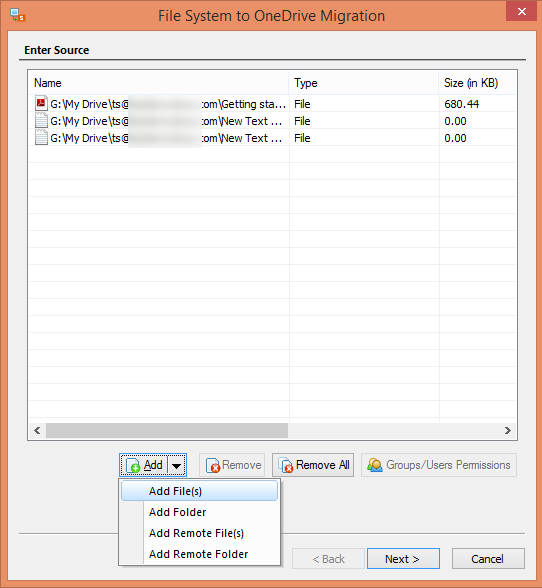This screenshot has width=542, height=588.
Task: Open Groups/Users Permissions
Action: click(x=439, y=465)
